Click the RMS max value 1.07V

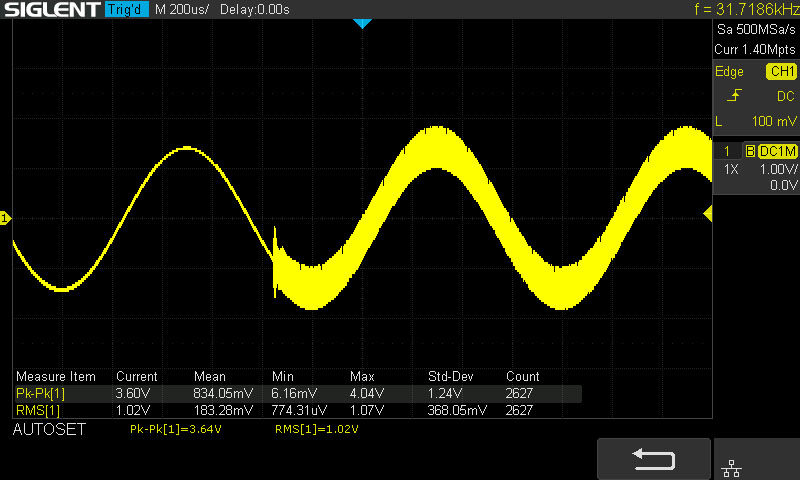[367, 410]
